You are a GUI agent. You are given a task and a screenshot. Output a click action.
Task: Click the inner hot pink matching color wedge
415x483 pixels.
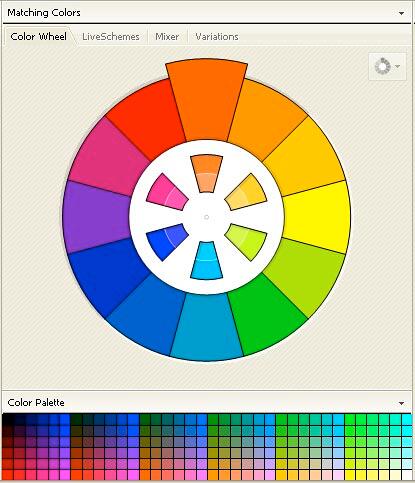pyautogui.click(x=167, y=193)
